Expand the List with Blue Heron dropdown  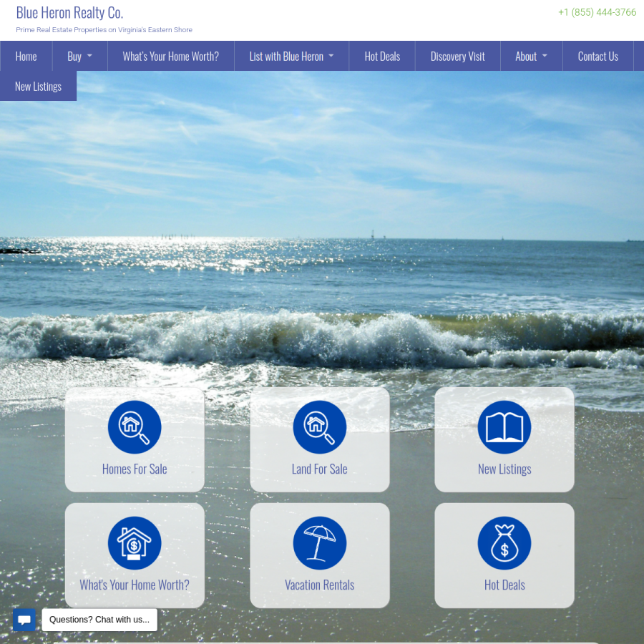pos(292,57)
